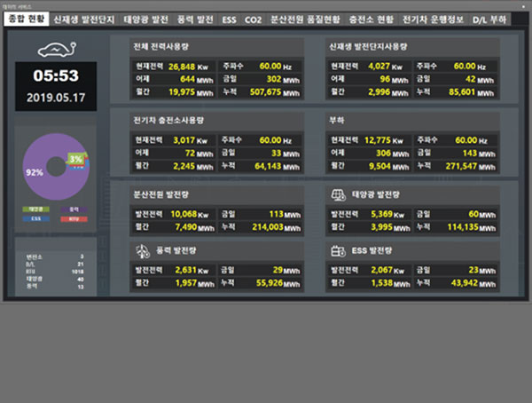This screenshot has width=532, height=403.
Task: Click the blue ESS legend swatch
Action: 35,217
